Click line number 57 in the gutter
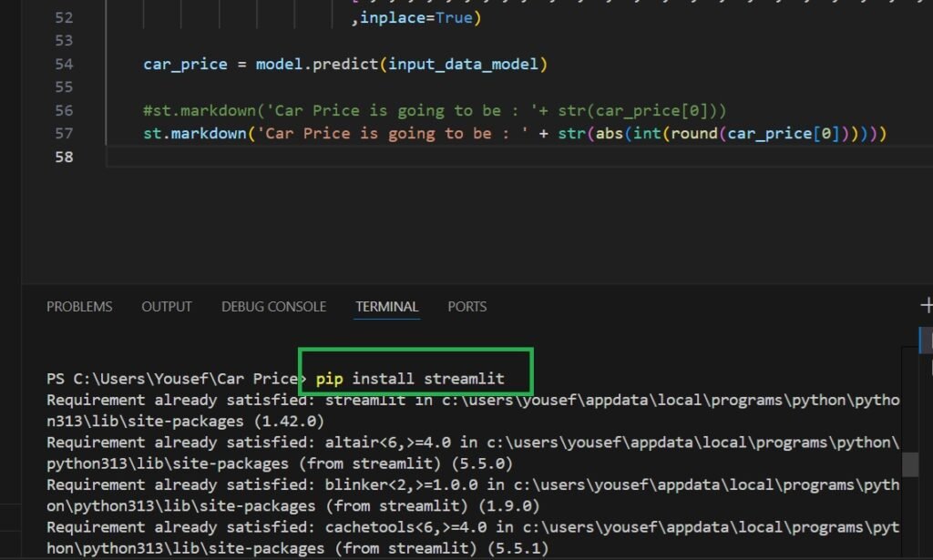The height and width of the screenshot is (560, 933). point(89,134)
